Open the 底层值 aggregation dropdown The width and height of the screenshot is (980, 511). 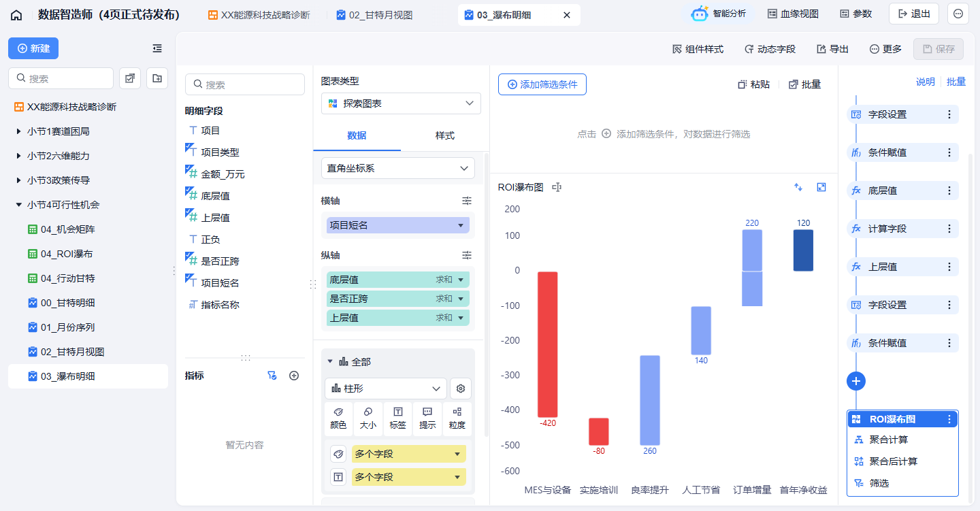[461, 280]
